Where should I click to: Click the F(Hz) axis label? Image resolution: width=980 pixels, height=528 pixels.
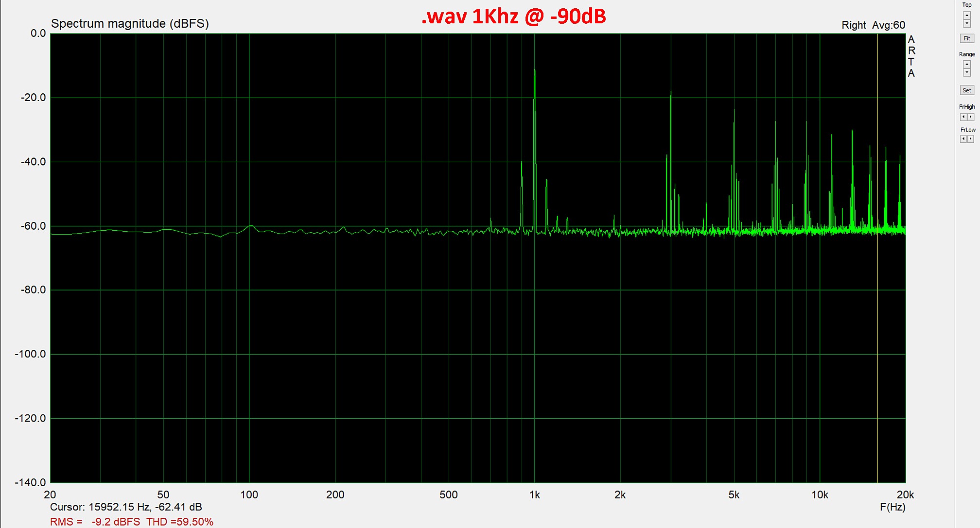point(892,507)
